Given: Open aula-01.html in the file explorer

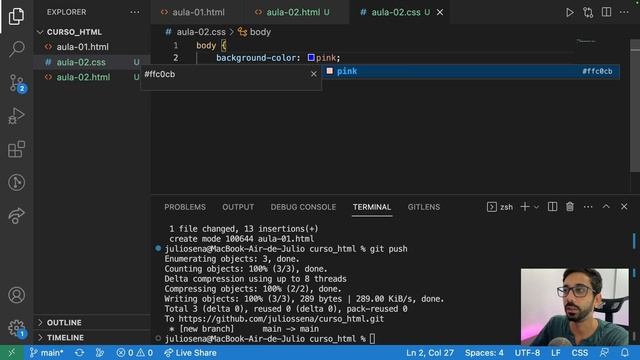Looking at the screenshot, I should tap(82, 47).
